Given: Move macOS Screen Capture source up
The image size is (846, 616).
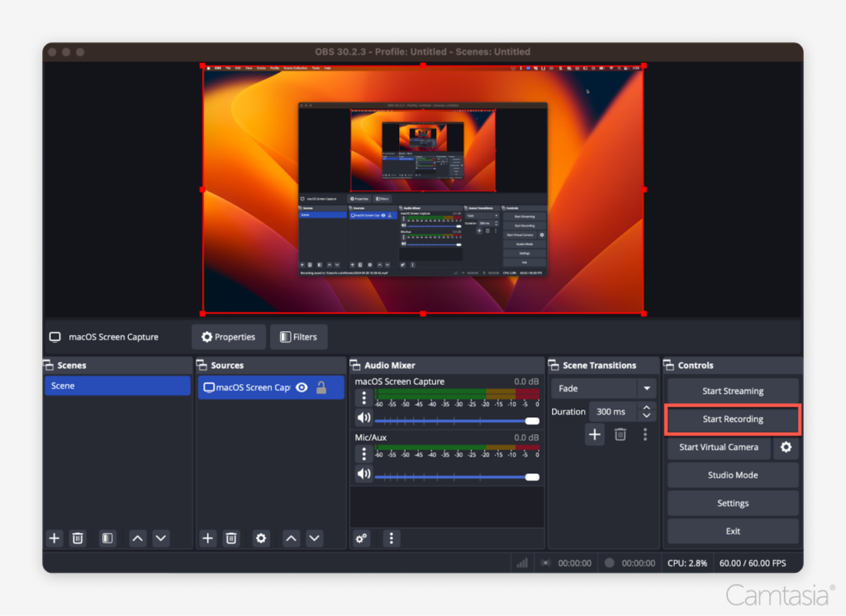Looking at the screenshot, I should point(291,538).
